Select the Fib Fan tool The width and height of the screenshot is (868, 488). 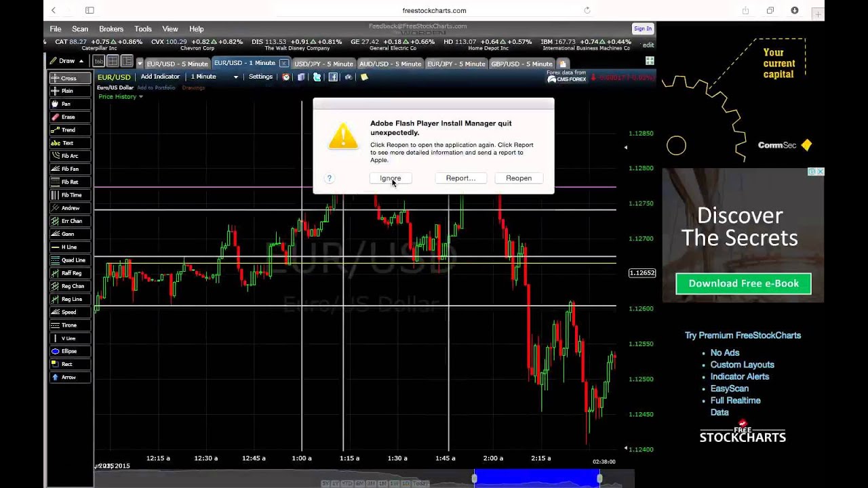click(70, 169)
